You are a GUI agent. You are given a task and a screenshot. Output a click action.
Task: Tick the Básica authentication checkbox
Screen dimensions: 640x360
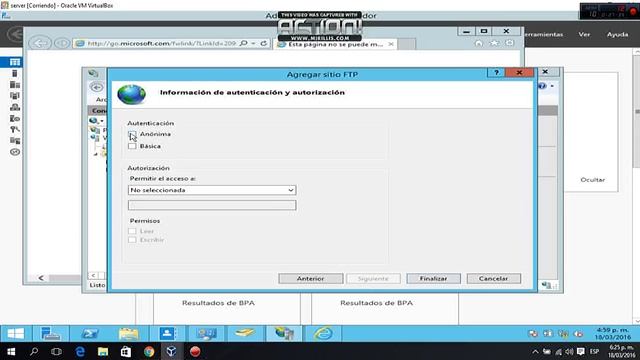(132, 146)
